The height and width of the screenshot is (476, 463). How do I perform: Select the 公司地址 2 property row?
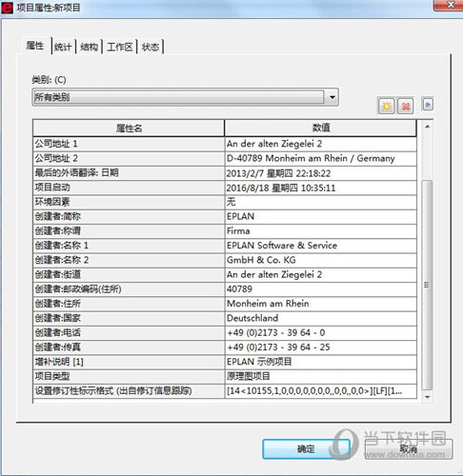(225, 158)
